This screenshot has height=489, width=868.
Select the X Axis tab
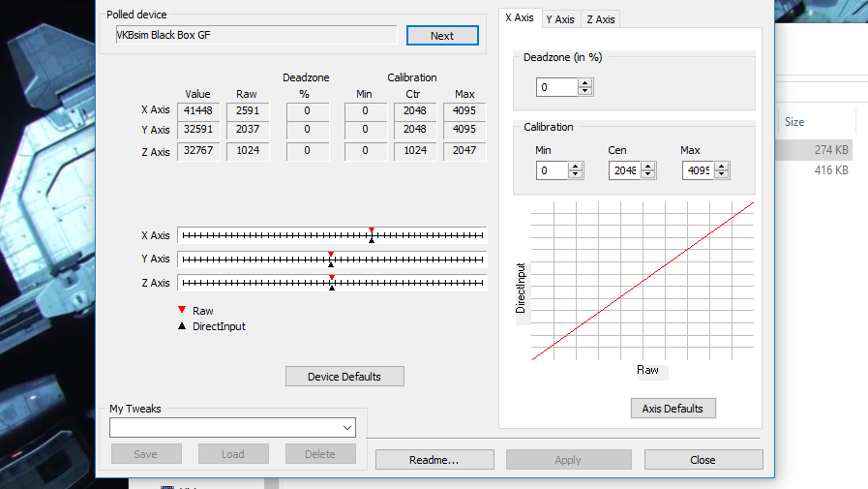click(x=519, y=17)
